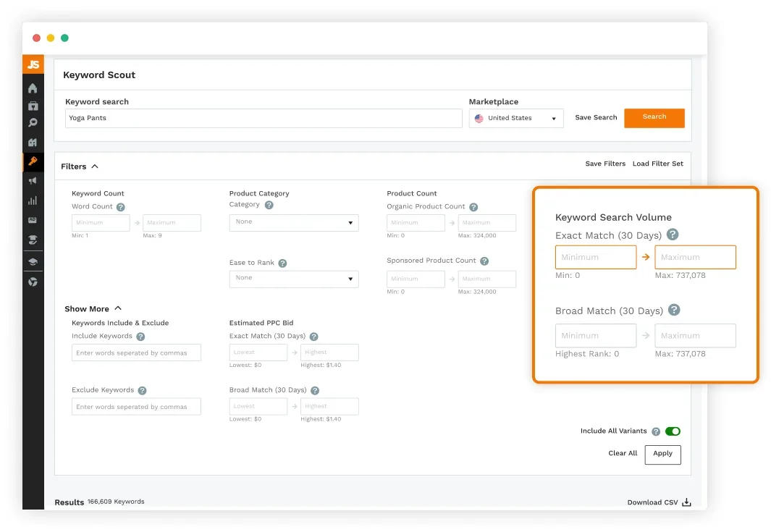Click Organic Product Count help icon
The height and width of the screenshot is (532, 771).
[473, 207]
